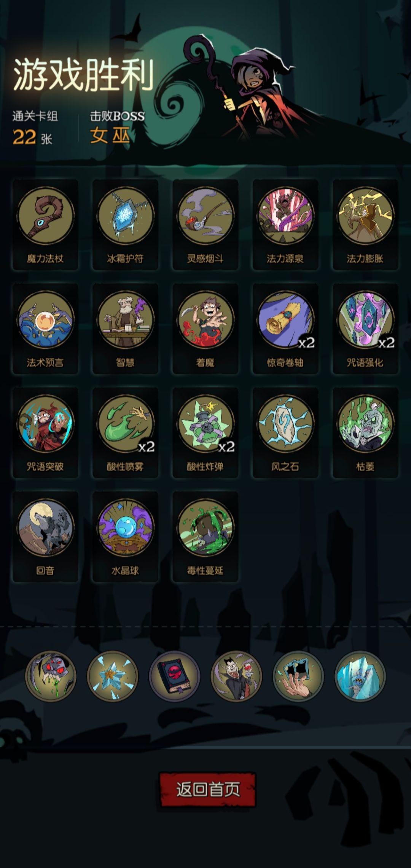Tap the 魔力法杖 staff card
The height and width of the screenshot is (868, 411).
[x=45, y=225]
